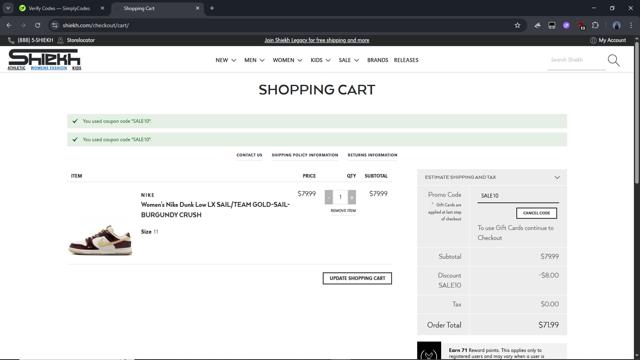Click the Order Total $71.99 value
640x360 pixels.
(x=549, y=325)
